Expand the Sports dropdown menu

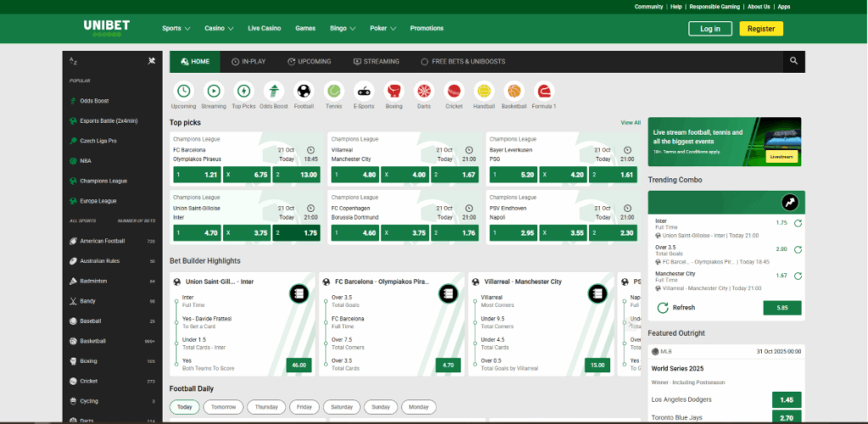tap(176, 29)
